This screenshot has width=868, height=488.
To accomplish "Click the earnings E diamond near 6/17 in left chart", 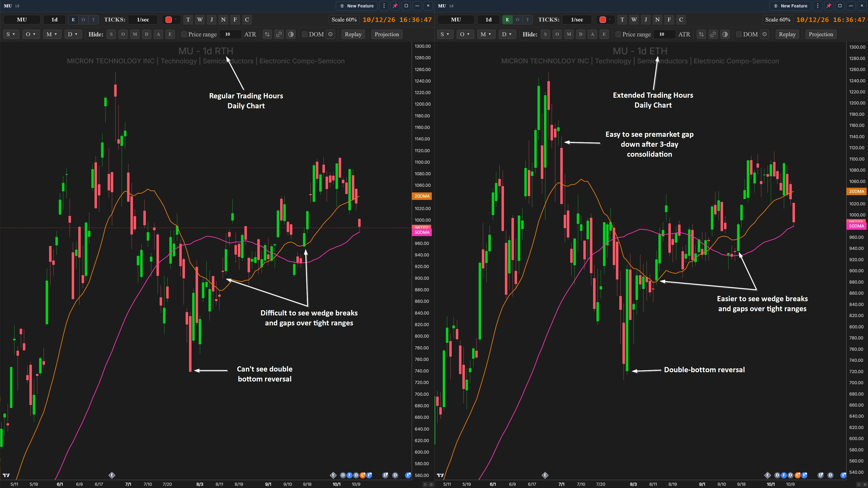I will (x=112, y=475).
